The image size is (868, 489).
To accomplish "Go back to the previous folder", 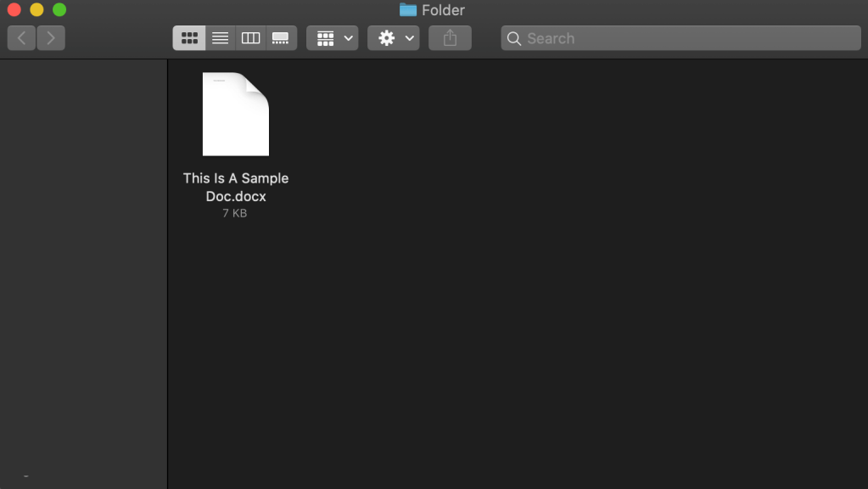I will coord(22,38).
